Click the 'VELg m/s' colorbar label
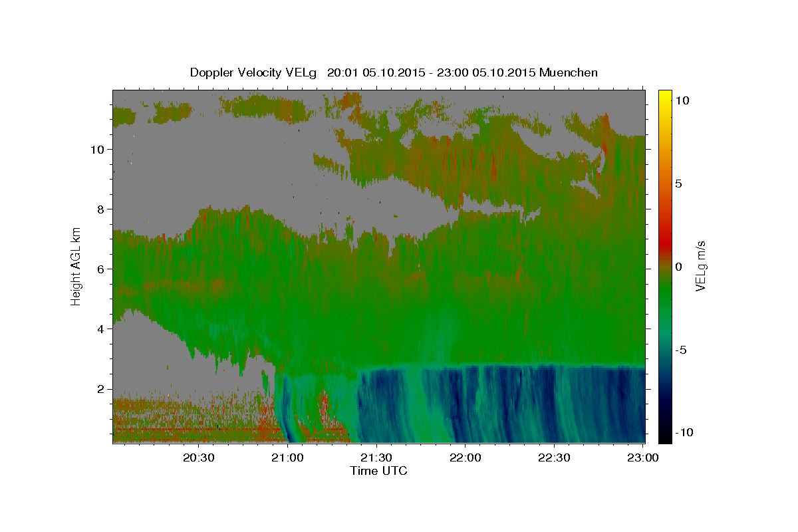The image size is (798, 532). pyautogui.click(x=700, y=265)
